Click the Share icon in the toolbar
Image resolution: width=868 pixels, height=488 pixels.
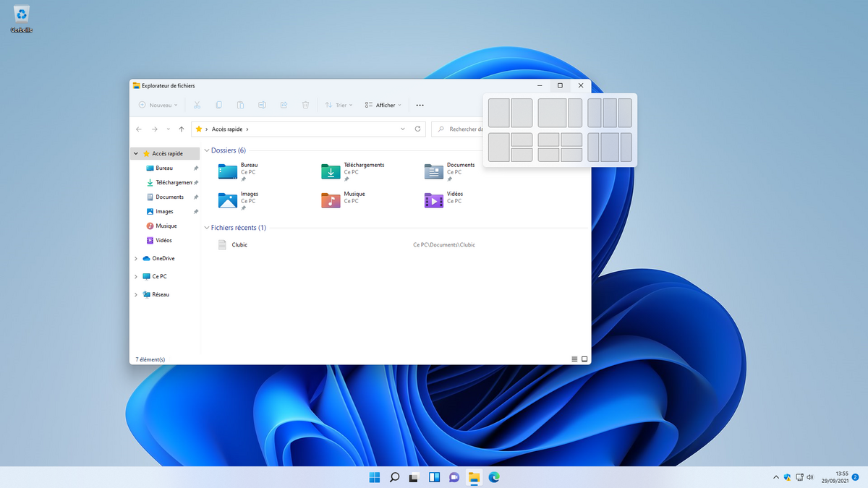click(x=284, y=105)
